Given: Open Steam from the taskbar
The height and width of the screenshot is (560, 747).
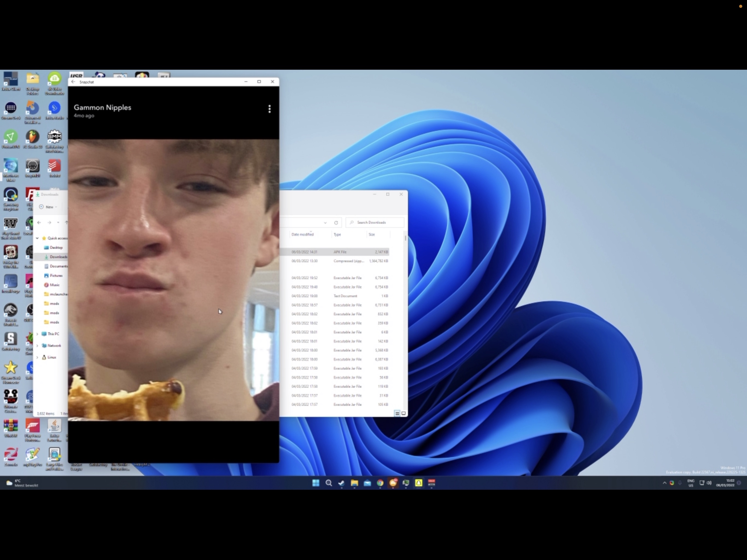Looking at the screenshot, I should pyautogui.click(x=342, y=483).
